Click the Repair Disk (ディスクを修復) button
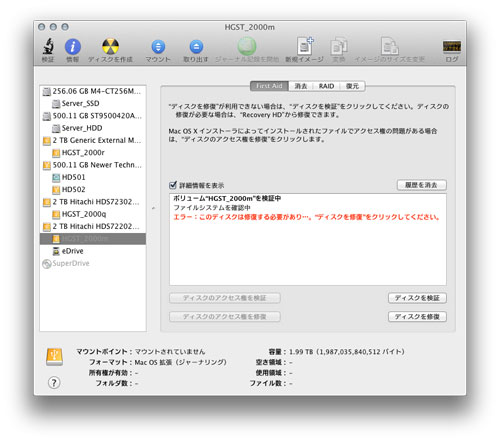Screen dimensions: 500x442 [x=417, y=317]
